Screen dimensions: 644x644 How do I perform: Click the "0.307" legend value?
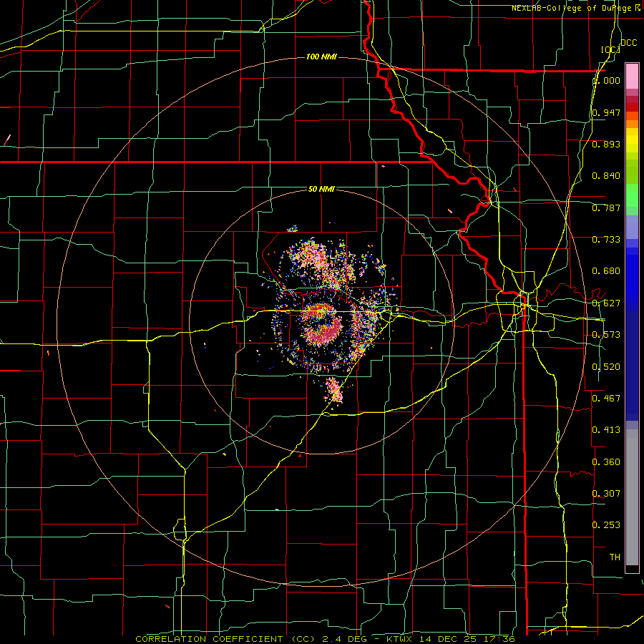pos(606,493)
